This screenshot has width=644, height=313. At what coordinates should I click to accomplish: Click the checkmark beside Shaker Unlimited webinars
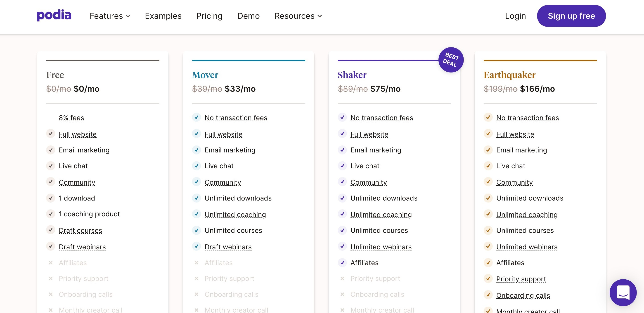(x=342, y=246)
